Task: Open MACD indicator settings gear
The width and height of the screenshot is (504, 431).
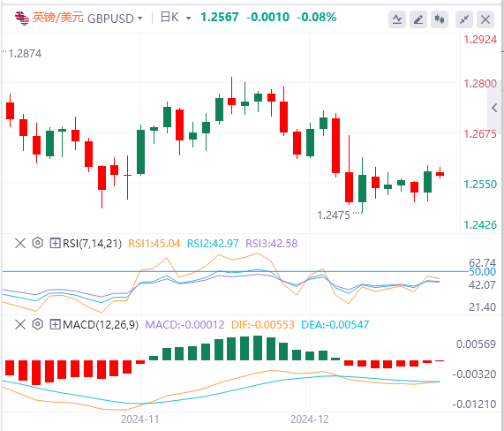Action: tap(38, 324)
